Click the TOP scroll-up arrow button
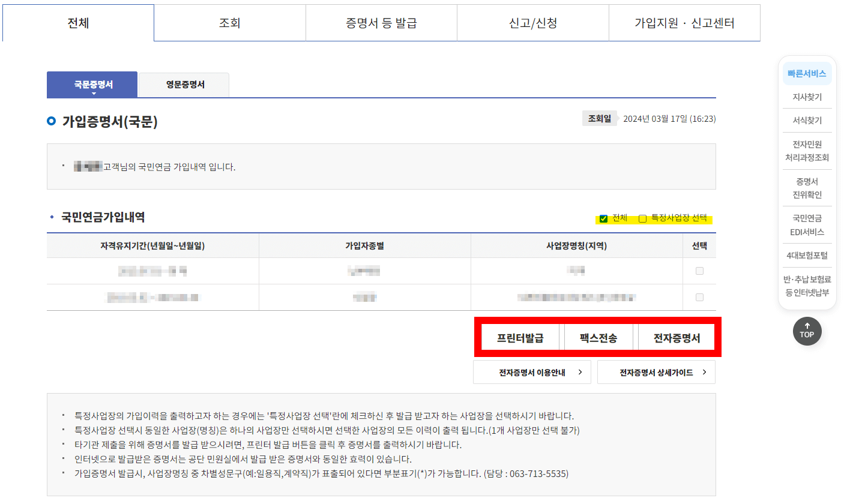 [x=807, y=331]
